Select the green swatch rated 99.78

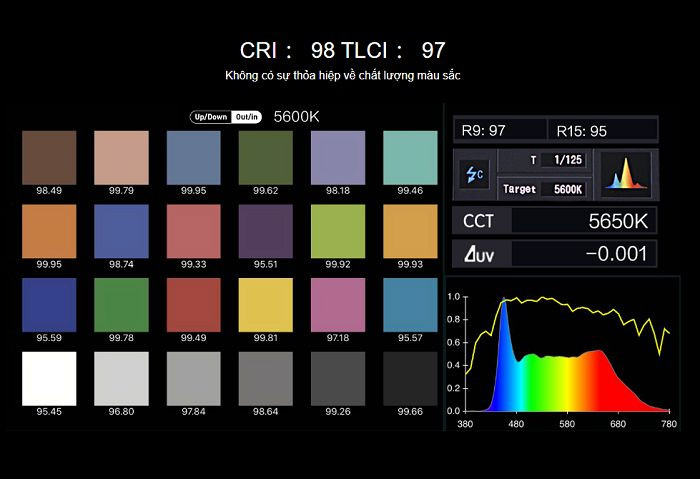point(121,304)
